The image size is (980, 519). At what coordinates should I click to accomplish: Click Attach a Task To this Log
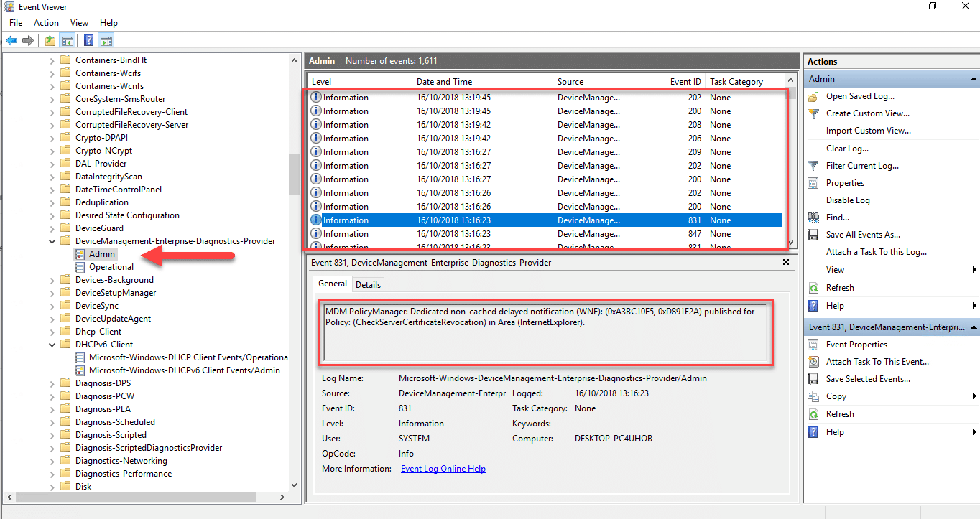tap(877, 252)
